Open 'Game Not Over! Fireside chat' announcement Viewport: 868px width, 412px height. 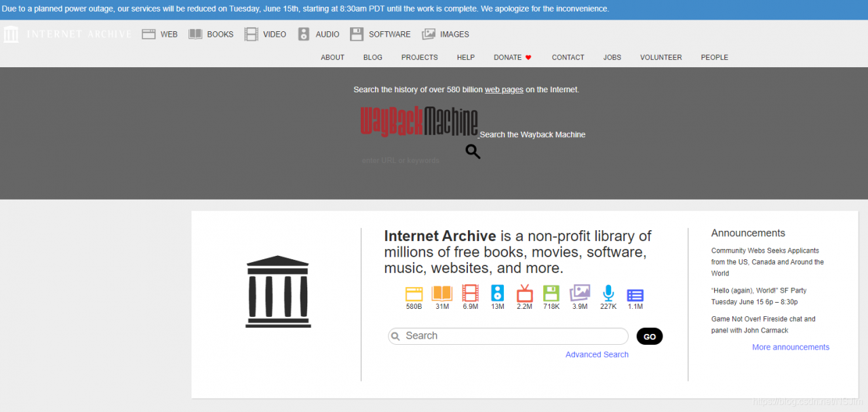point(764,324)
